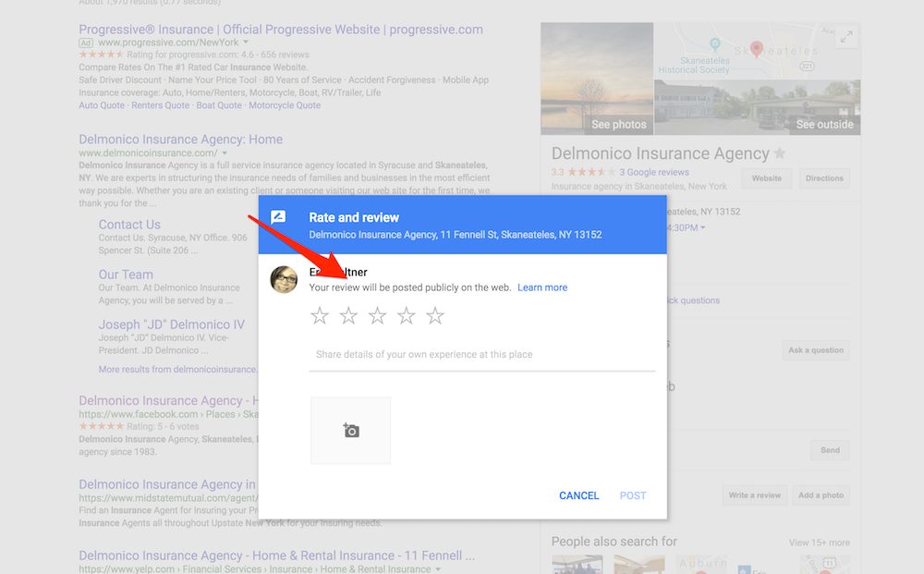
Task: Cancel the review dialog
Action: pyautogui.click(x=578, y=495)
